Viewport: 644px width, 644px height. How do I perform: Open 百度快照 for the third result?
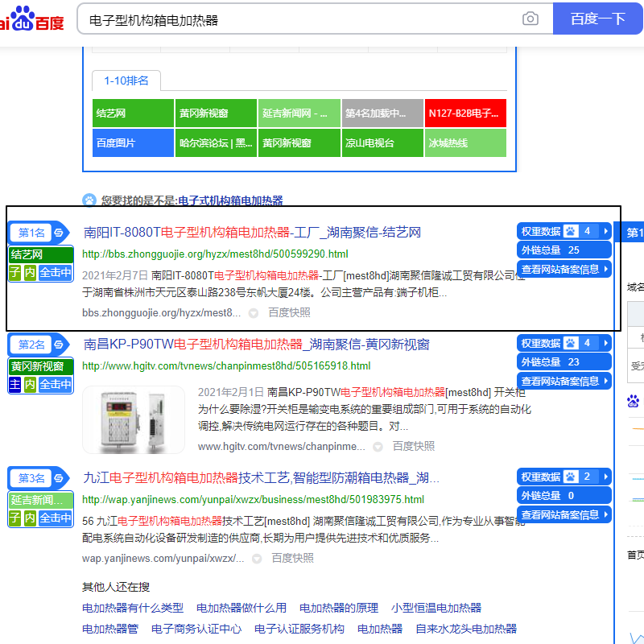tap(292, 558)
